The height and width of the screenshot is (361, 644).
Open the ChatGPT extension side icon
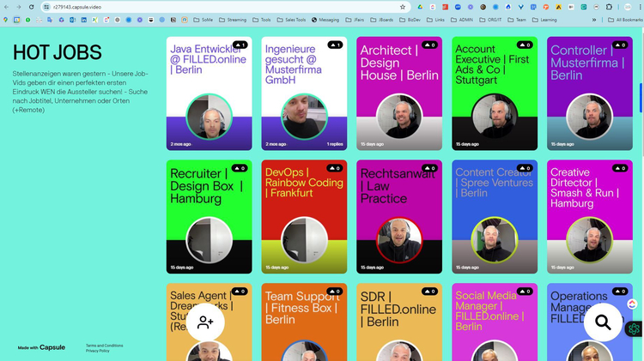[634, 328]
